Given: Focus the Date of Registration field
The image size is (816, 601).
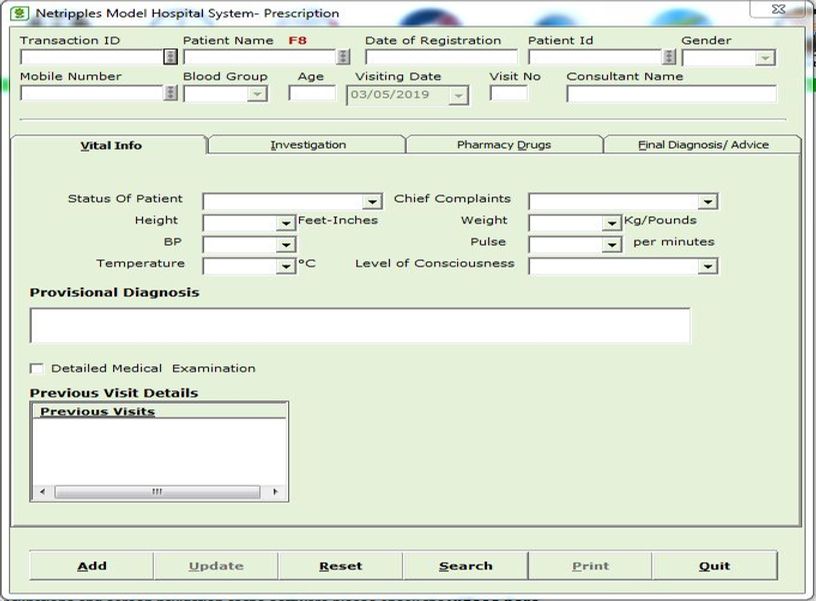Looking at the screenshot, I should [x=441, y=56].
